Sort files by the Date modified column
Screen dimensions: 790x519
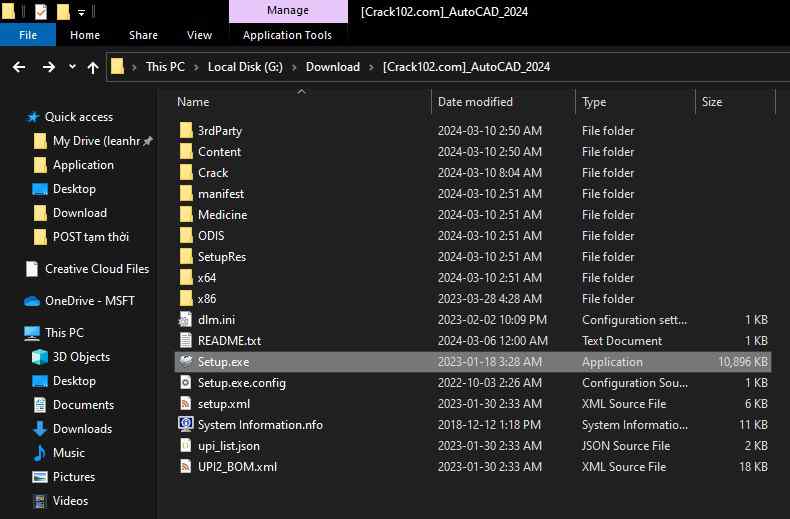click(x=475, y=102)
